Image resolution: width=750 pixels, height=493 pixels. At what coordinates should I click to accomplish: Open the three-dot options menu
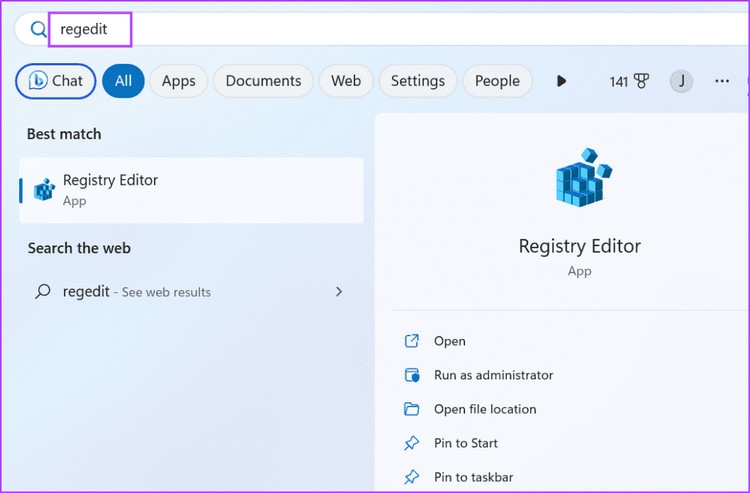click(722, 81)
